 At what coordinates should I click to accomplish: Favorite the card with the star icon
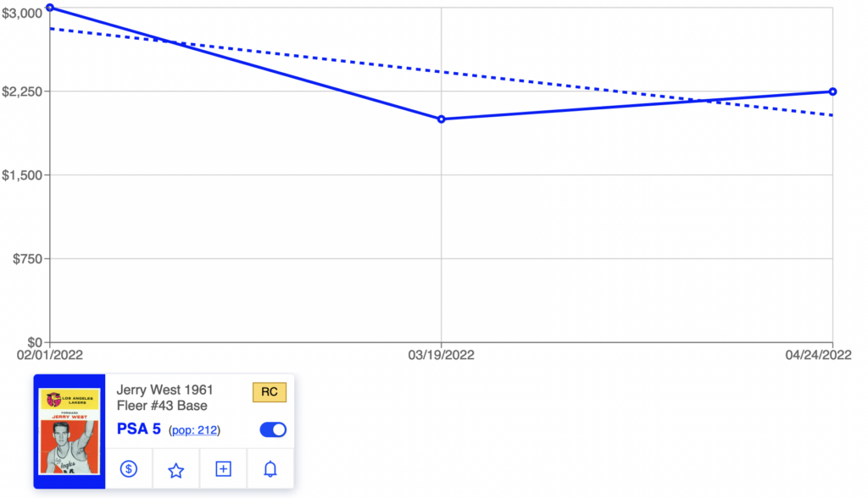tap(176, 470)
